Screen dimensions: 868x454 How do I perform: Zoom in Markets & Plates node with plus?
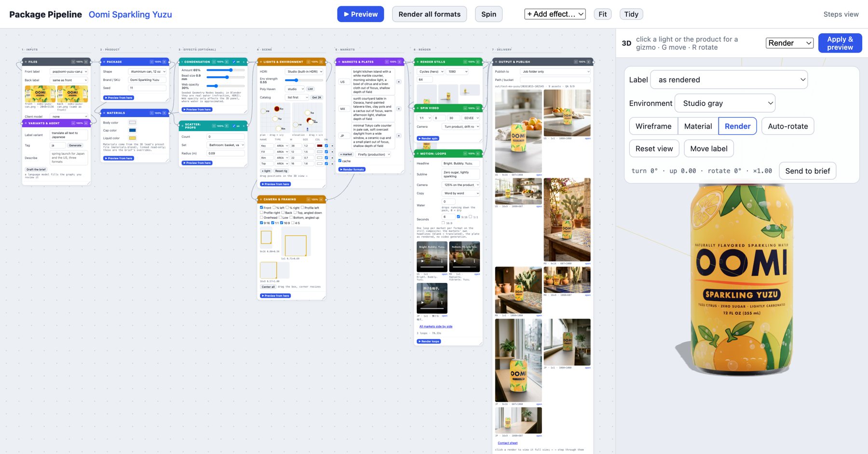[400, 62]
